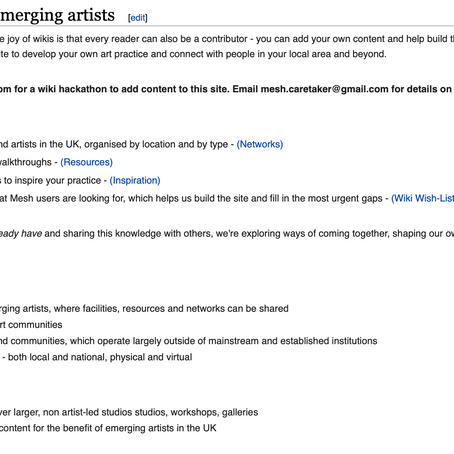Follow the (Networks) link

pos(260,144)
